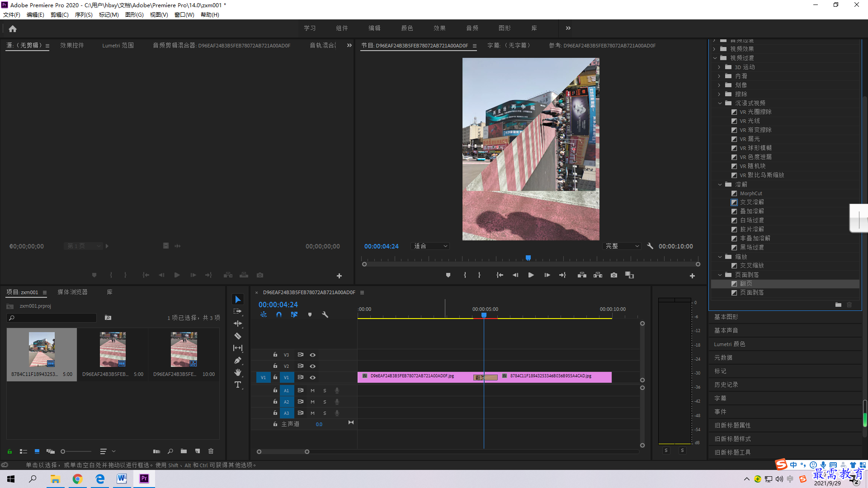The image size is (868, 488).
Task: Click the timeline horizontal zoom scrollbar
Action: [283, 452]
